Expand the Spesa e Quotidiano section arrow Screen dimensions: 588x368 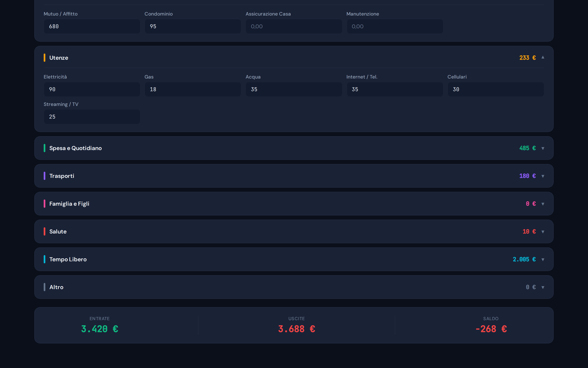click(542, 148)
